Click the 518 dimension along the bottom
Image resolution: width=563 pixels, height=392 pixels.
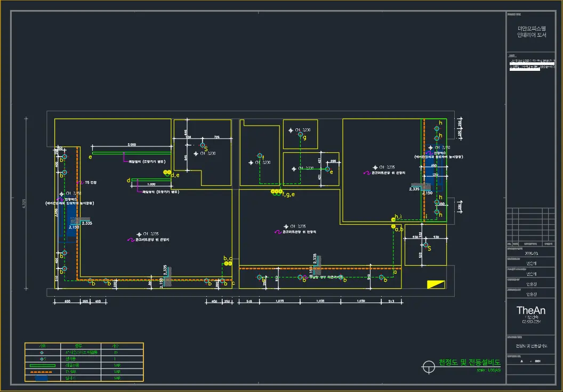tap(249, 301)
